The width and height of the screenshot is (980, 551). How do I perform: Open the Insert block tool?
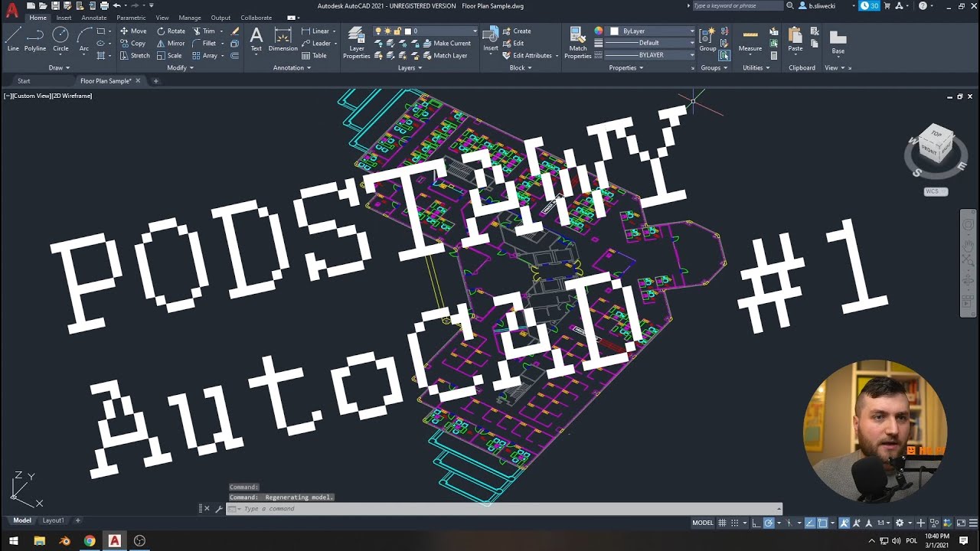coord(490,38)
